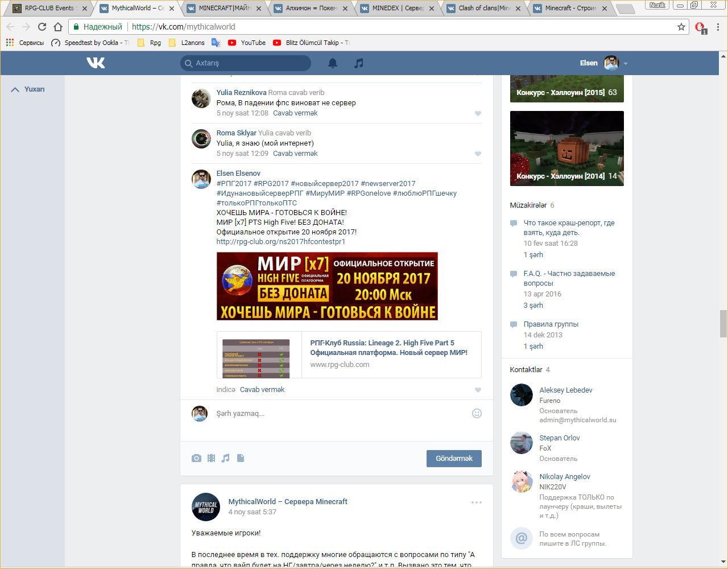Click the Opera extension icon
The width and height of the screenshot is (728, 569).
(701, 27)
